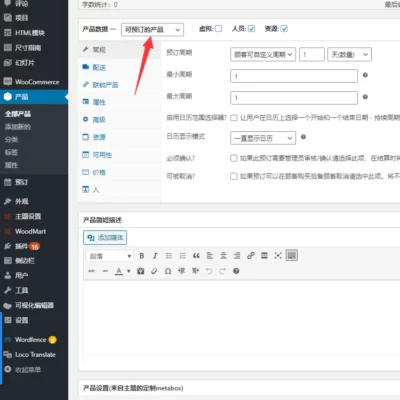Open 全部产品 in the sidebar submenu
Screen dimensions: 400x400
pos(18,114)
